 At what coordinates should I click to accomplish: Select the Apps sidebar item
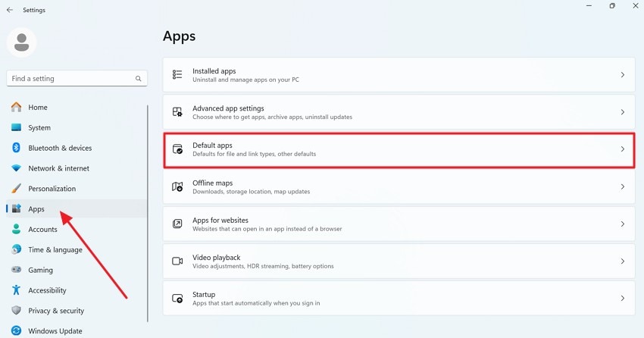pos(77,208)
